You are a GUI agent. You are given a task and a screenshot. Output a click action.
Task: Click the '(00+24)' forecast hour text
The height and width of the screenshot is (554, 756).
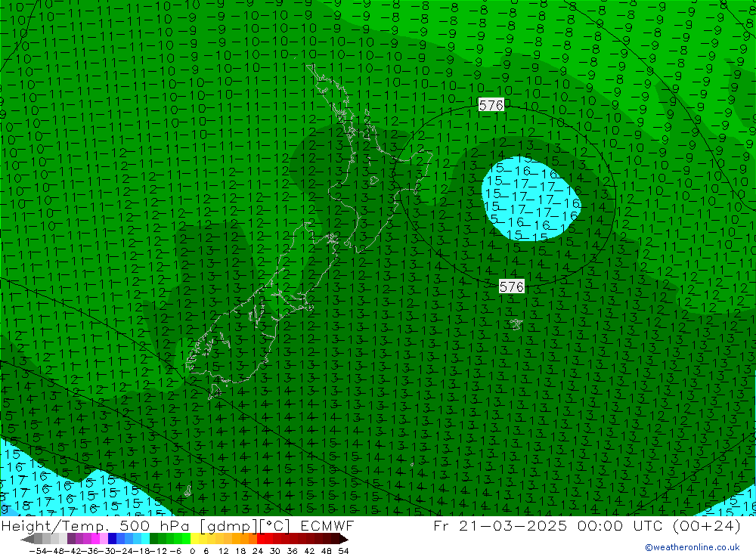706,525
